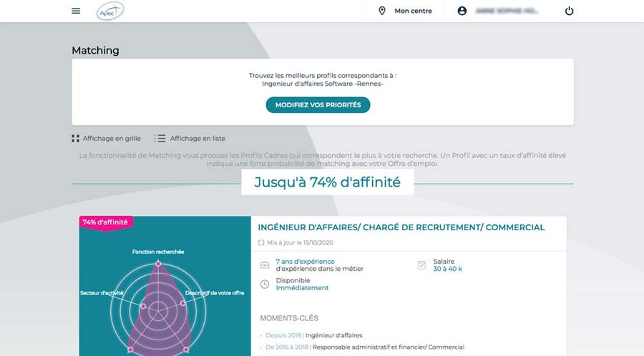Click the location pin icon
644x356 pixels.
point(382,11)
